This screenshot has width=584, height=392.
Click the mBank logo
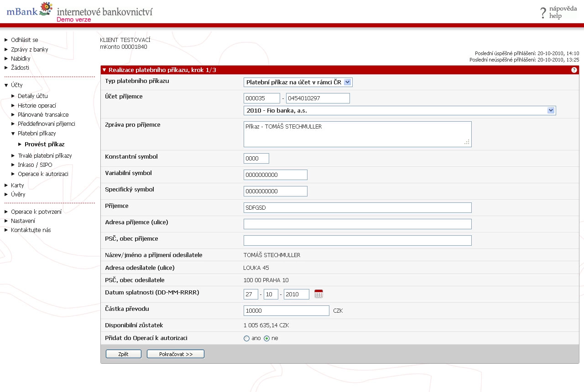pyautogui.click(x=29, y=10)
